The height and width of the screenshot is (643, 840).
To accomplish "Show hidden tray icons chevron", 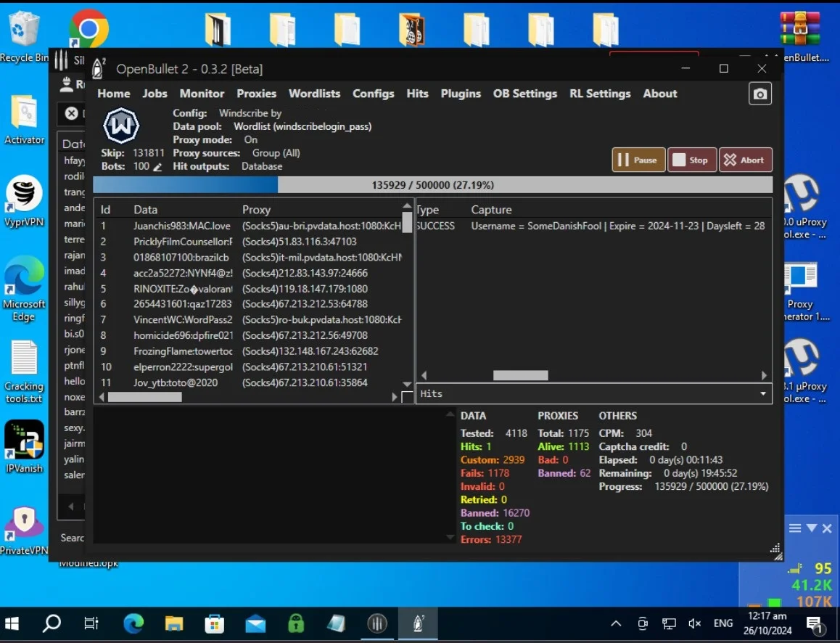I will [616, 623].
